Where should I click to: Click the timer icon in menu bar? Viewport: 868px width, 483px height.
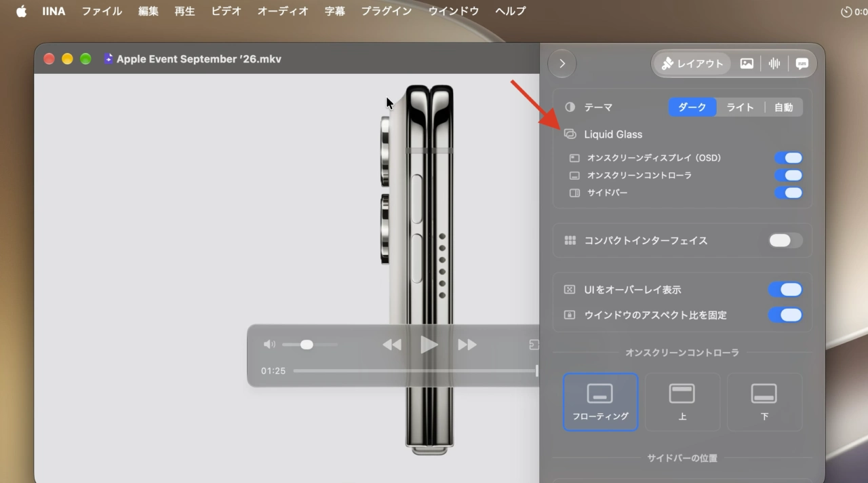click(x=846, y=12)
